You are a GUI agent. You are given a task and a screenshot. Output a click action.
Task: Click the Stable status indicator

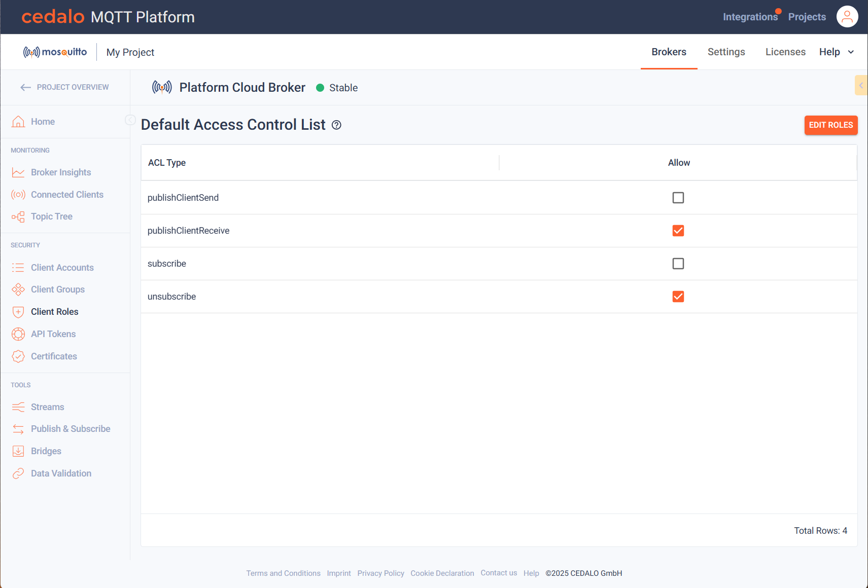pos(337,88)
